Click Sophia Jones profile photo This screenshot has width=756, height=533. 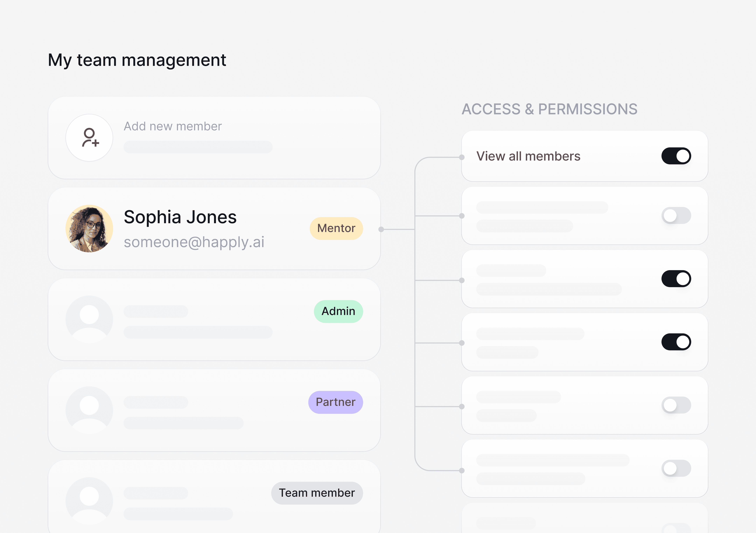89,229
